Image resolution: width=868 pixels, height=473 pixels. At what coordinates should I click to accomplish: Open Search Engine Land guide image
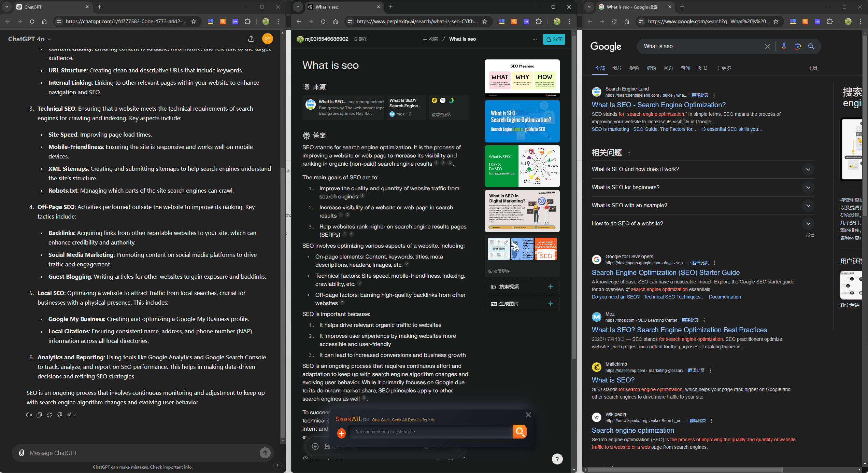point(522,121)
